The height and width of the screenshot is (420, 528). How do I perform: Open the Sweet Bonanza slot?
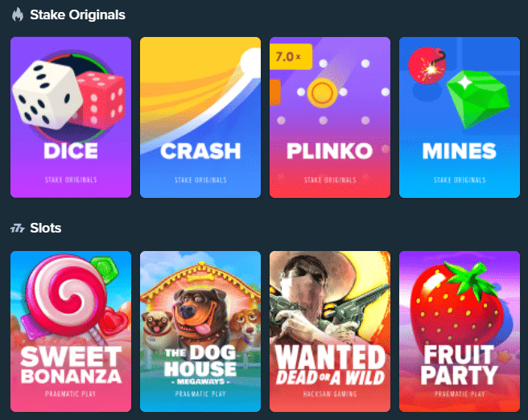point(71,331)
